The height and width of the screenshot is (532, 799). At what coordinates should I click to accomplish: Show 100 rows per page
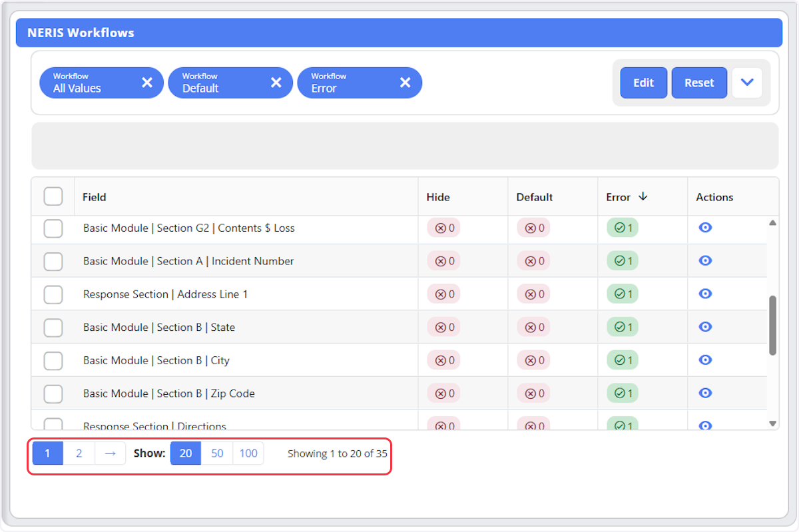coord(248,453)
